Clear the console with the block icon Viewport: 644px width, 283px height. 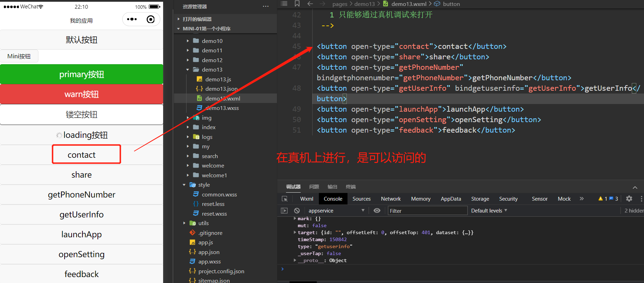pyautogui.click(x=297, y=210)
